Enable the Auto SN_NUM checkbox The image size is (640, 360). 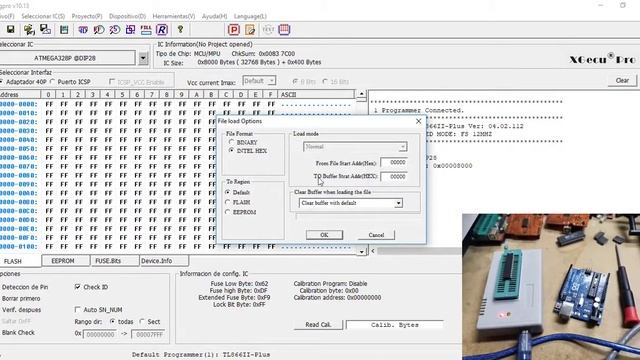pos(78,310)
